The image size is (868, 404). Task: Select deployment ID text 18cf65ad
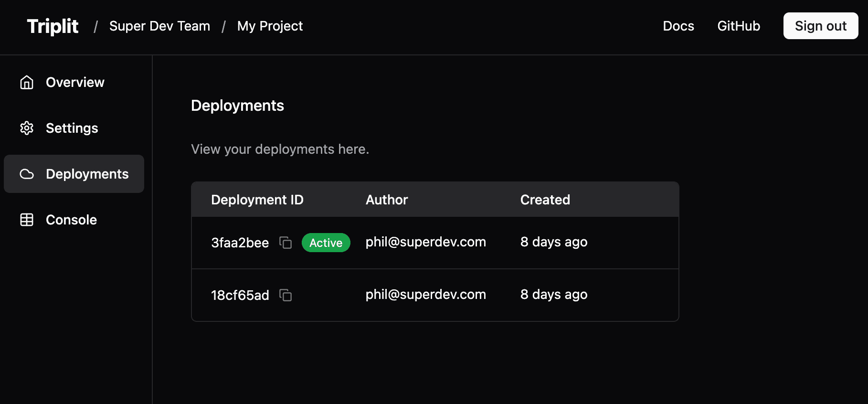pos(240,295)
